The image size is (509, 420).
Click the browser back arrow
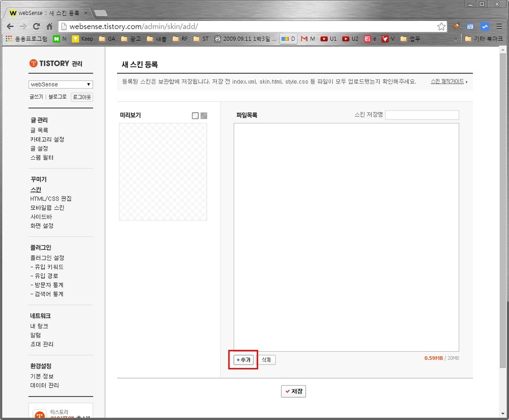(x=10, y=26)
